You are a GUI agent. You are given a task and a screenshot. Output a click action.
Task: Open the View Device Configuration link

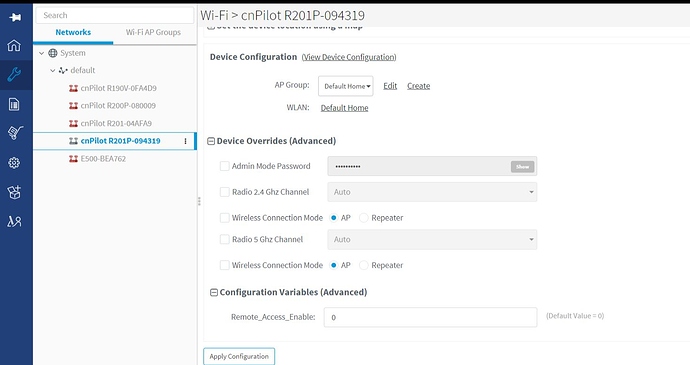tap(349, 57)
